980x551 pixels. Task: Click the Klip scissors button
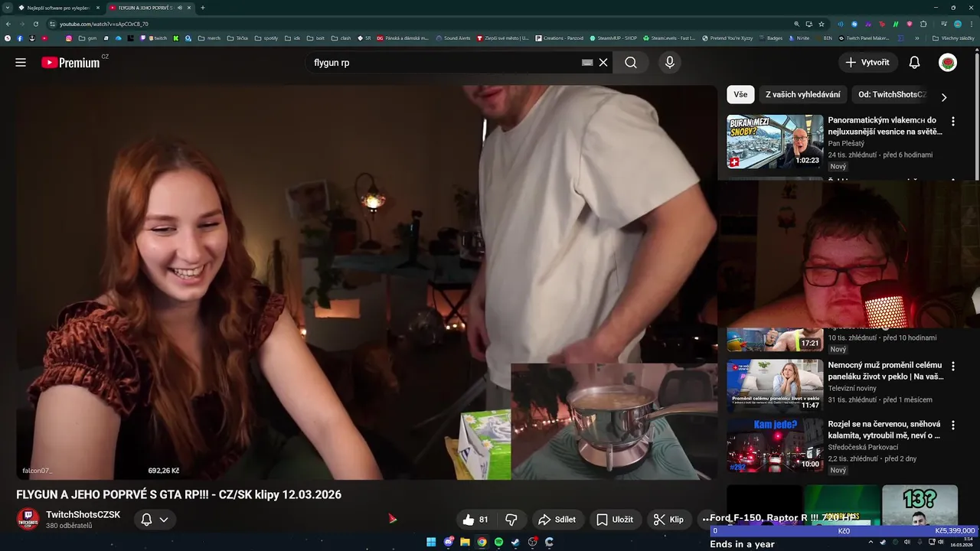tap(668, 520)
